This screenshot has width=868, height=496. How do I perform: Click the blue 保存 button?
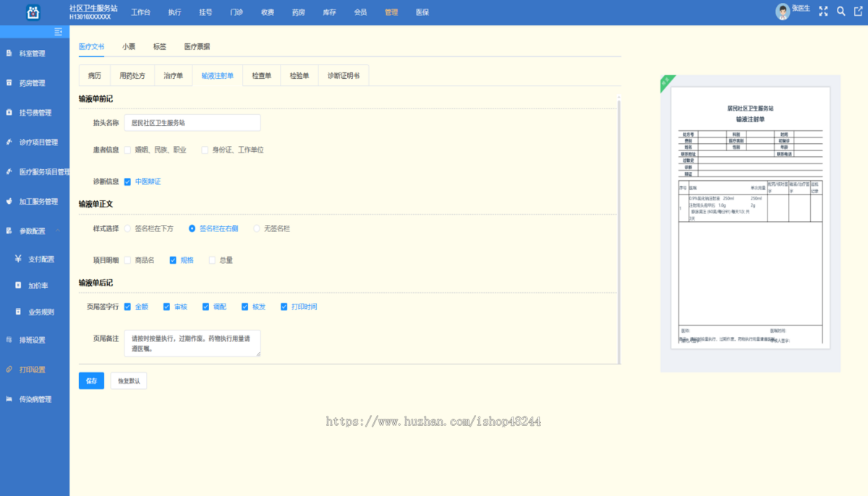tap(91, 381)
